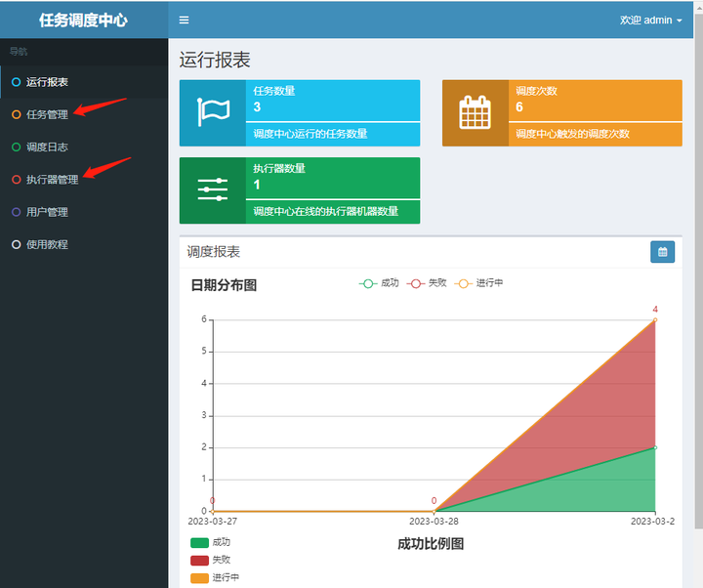This screenshot has width=703, height=588.
Task: Click the red circle icon beside 执行器管理
Action: click(17, 180)
